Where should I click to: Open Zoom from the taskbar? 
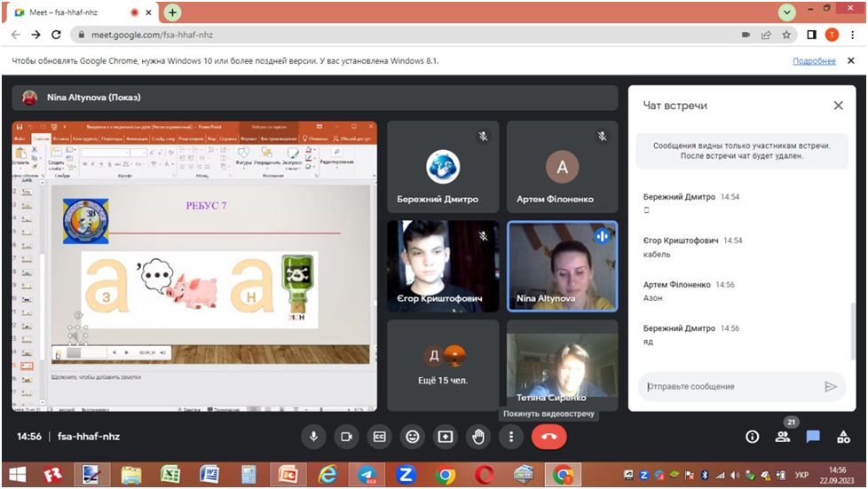click(x=406, y=475)
